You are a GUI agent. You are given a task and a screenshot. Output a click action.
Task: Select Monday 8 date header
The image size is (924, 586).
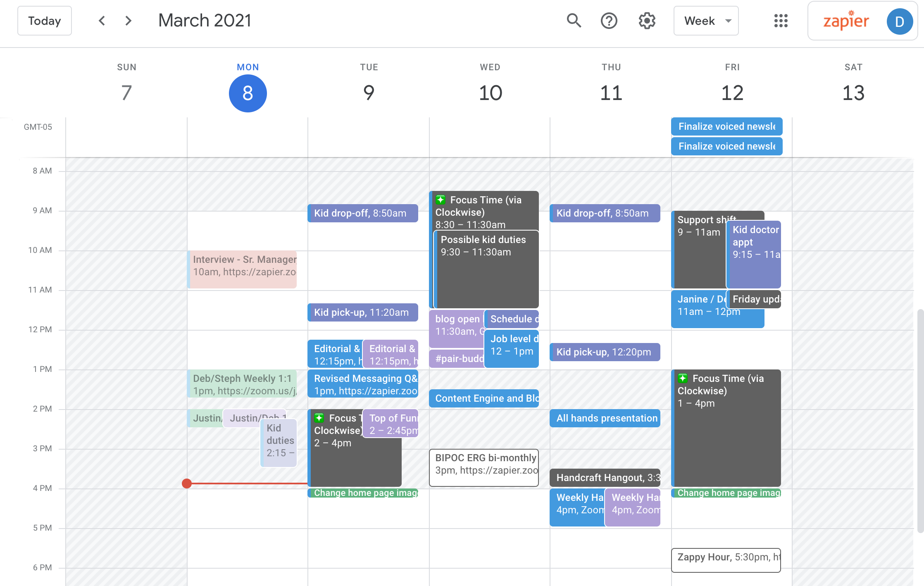click(248, 93)
